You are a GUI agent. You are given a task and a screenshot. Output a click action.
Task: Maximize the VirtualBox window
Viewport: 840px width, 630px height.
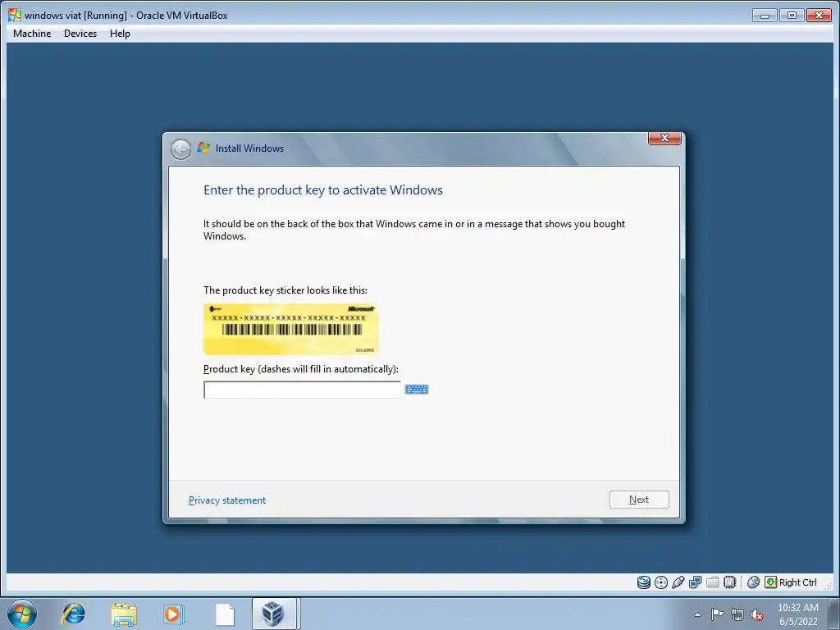click(792, 16)
